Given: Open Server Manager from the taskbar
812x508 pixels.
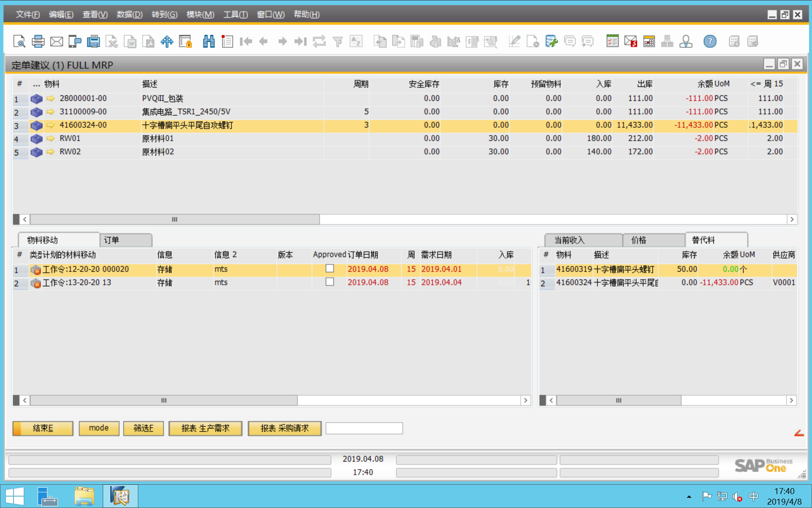Looking at the screenshot, I should tap(47, 496).
